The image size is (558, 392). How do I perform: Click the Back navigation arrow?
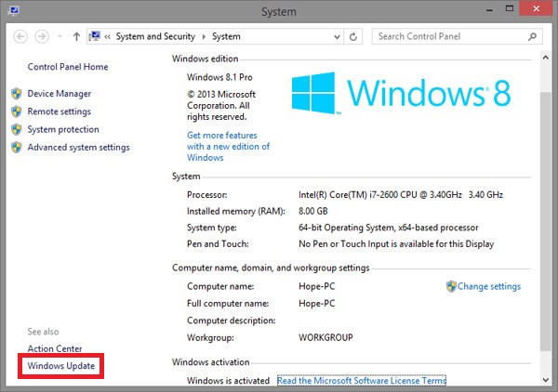point(20,36)
